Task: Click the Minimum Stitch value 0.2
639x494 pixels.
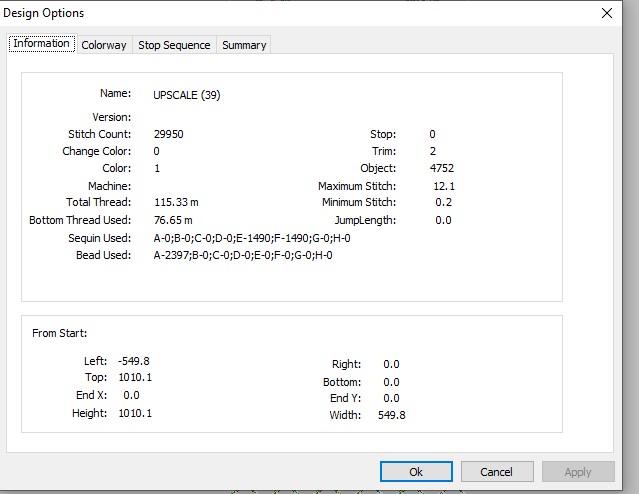Action: tap(443, 202)
